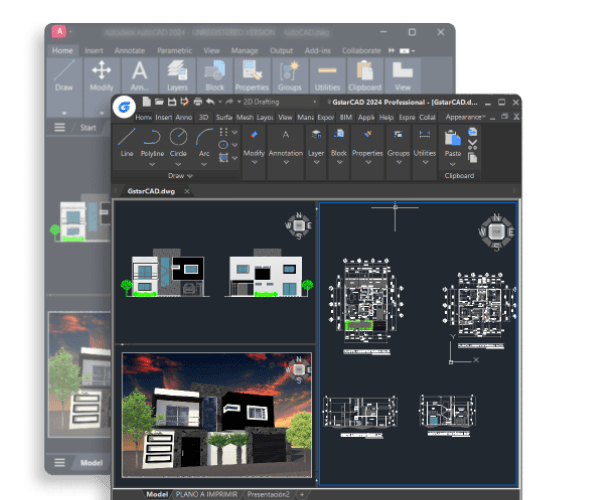Screen dimensions: 600x500
Task: Expand the Circle dropdown arrow
Action: click(178, 164)
